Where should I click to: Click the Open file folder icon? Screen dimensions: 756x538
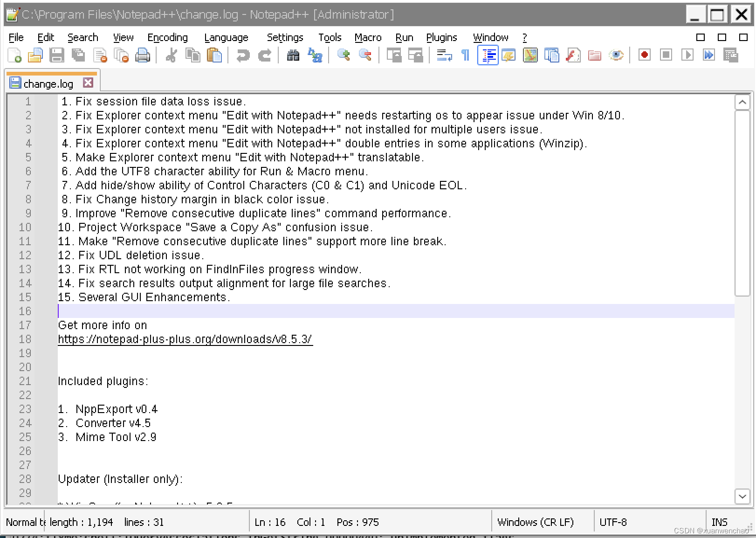coord(35,55)
